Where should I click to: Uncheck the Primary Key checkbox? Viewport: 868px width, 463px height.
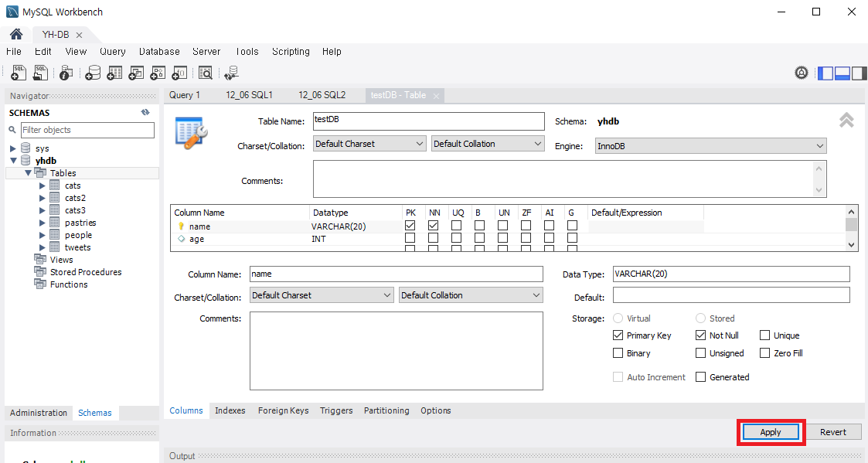pyautogui.click(x=618, y=335)
